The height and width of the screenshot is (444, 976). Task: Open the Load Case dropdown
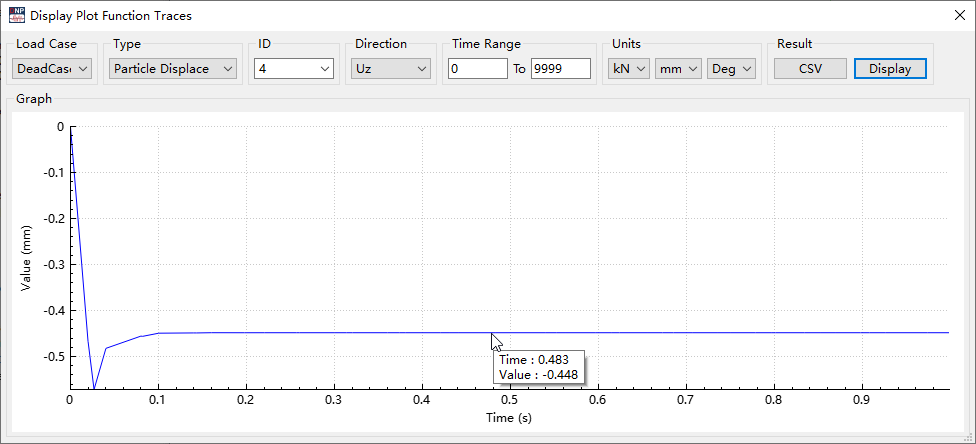pos(52,69)
